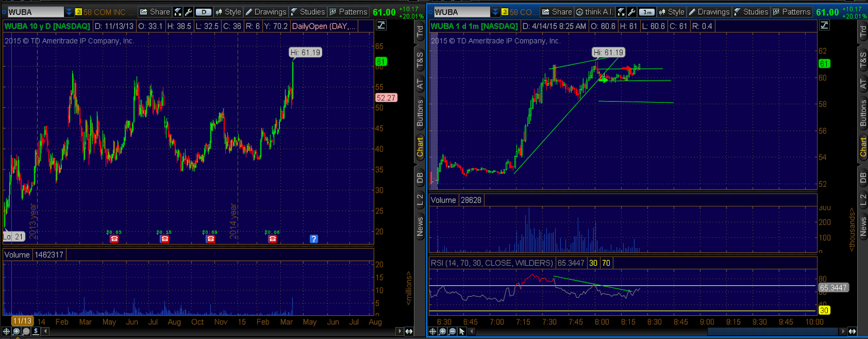
Task: Click scroll-right arrow on left chart scrollbar
Action: coord(400,331)
